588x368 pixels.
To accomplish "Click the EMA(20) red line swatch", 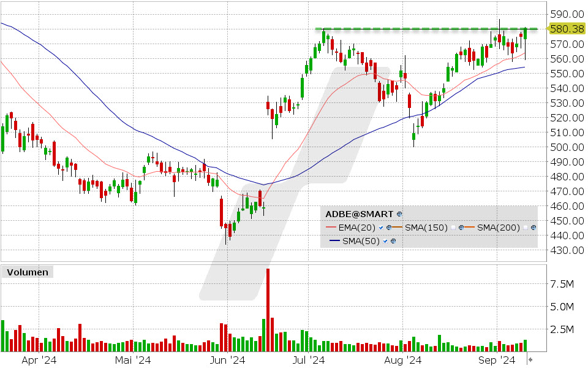I will coord(331,228).
